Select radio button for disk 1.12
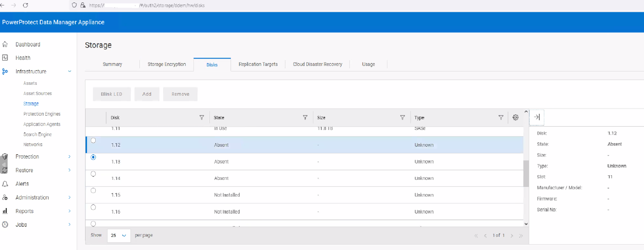Image resolution: width=644 pixels, height=250 pixels. pos(93,141)
